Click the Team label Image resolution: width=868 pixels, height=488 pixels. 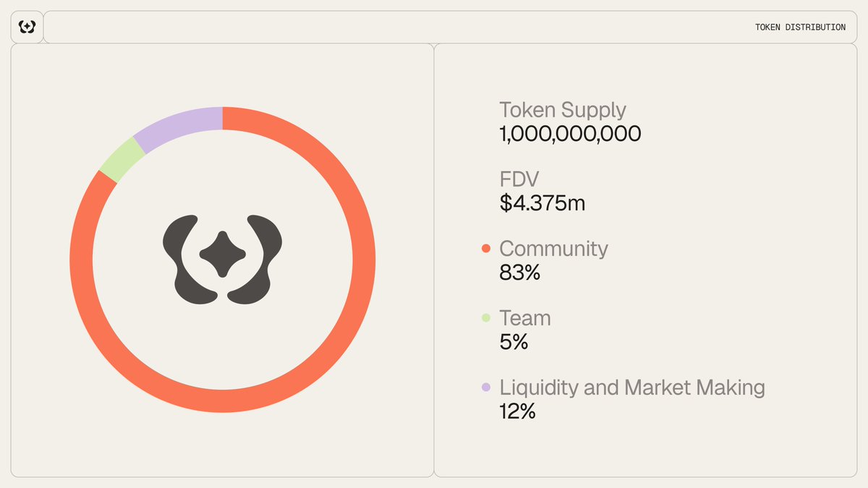click(x=525, y=318)
